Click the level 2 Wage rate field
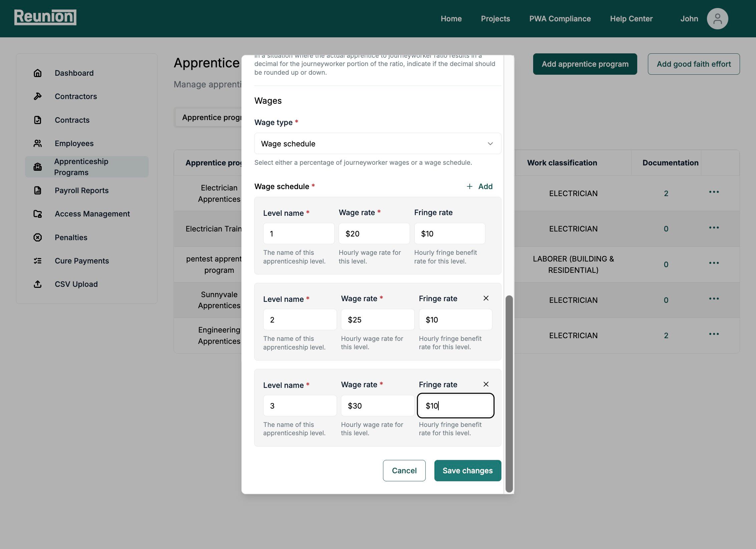 pyautogui.click(x=377, y=320)
